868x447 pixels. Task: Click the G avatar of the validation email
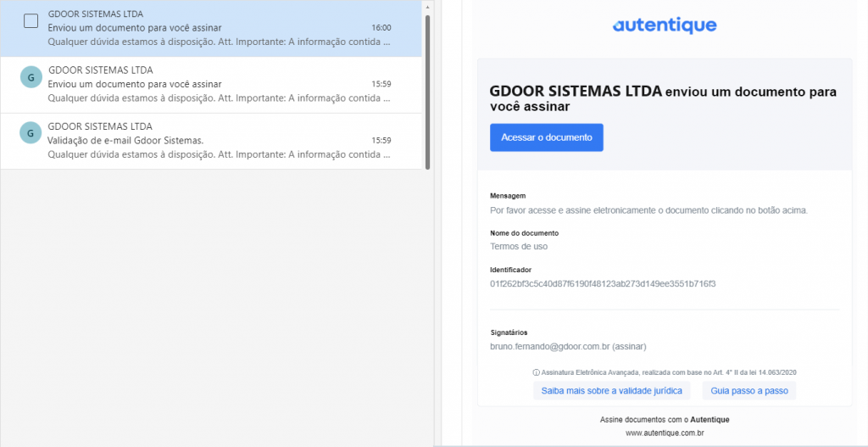point(31,133)
